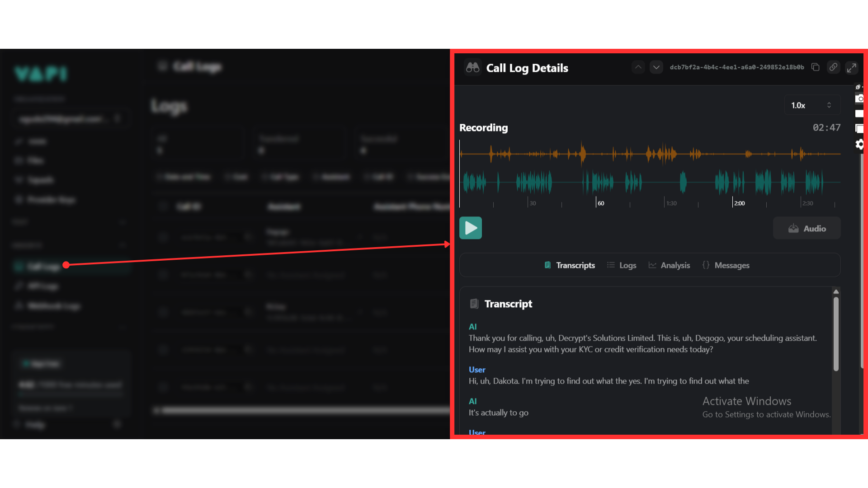The width and height of the screenshot is (868, 488).
Task: Seek to the 2:00 mark on waveform timeline
Action: pos(733,201)
